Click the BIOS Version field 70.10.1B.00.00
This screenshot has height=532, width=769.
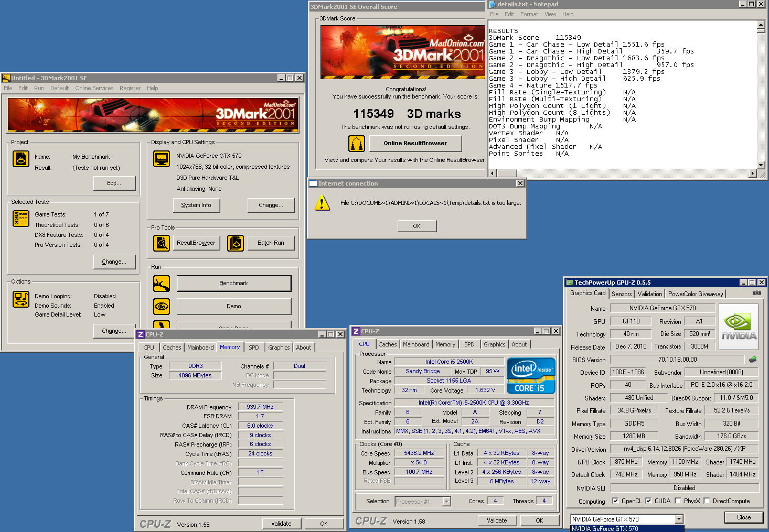pyautogui.click(x=677, y=360)
